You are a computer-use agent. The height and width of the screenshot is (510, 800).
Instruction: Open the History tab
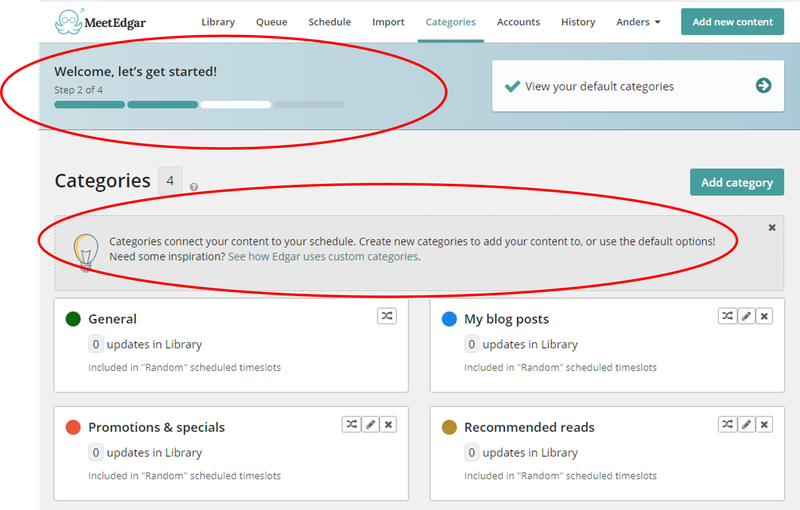tap(578, 22)
